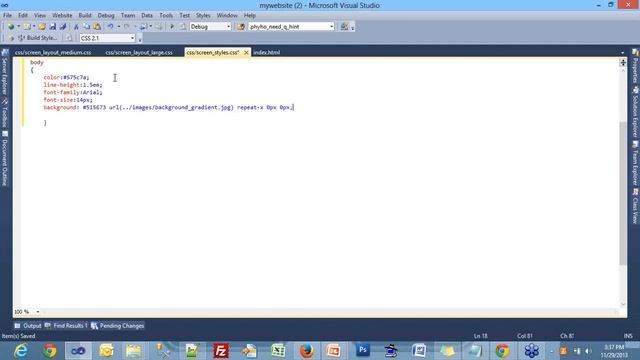Image resolution: width=640 pixels, height=360 pixels.
Task: Open Excel from the taskbar
Action: (278, 351)
